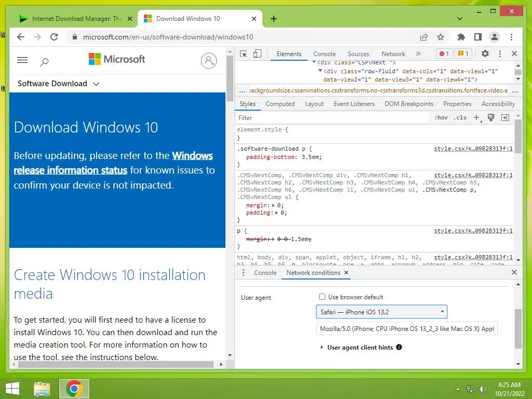The height and width of the screenshot is (399, 532).
Task: Open Windows release information status link
Action: coord(113,163)
